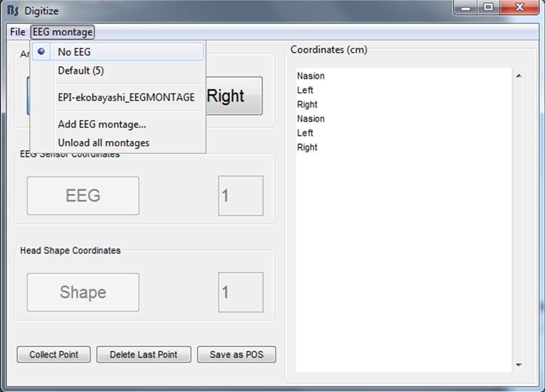
Task: Select EPI-ekobayashi_EEGMONTAGE montage
Action: click(x=126, y=97)
